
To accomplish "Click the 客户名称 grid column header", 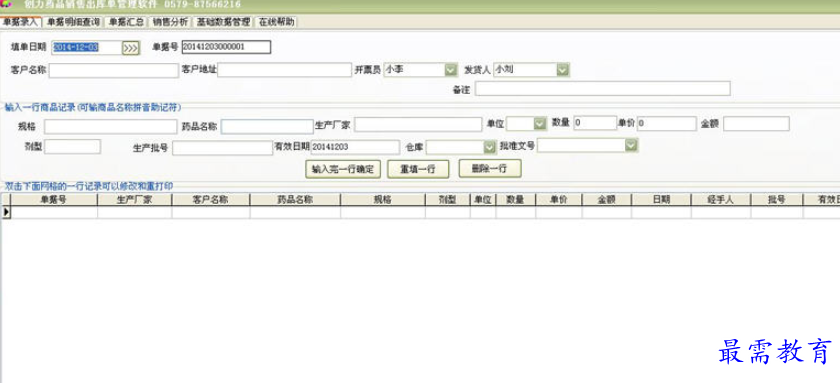I will click(211, 200).
